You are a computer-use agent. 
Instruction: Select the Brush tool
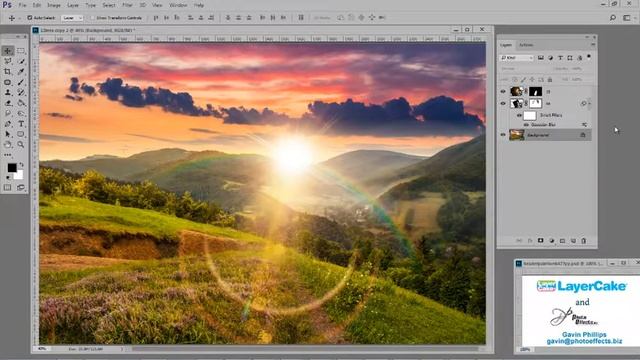(x=21, y=82)
